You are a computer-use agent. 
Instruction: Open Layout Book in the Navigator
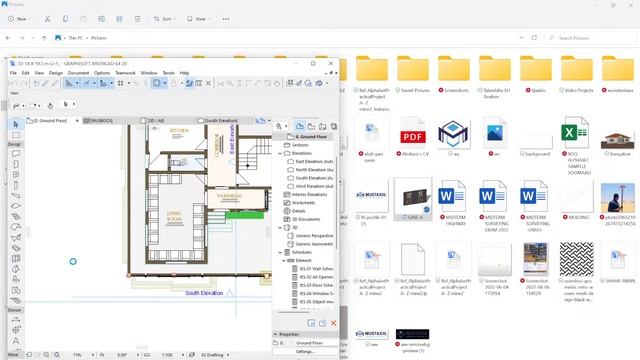pos(322,126)
